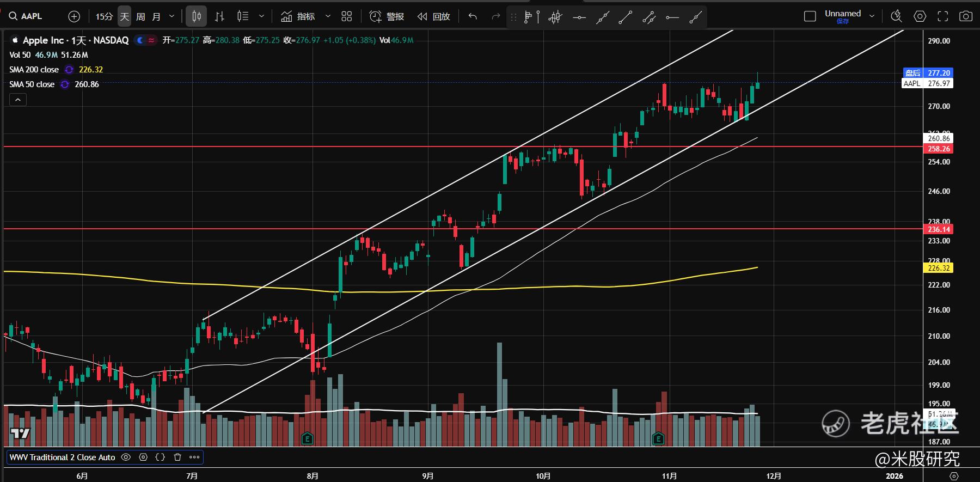Undo the last chart action
This screenshot has width=980, height=482.
coord(473,17)
